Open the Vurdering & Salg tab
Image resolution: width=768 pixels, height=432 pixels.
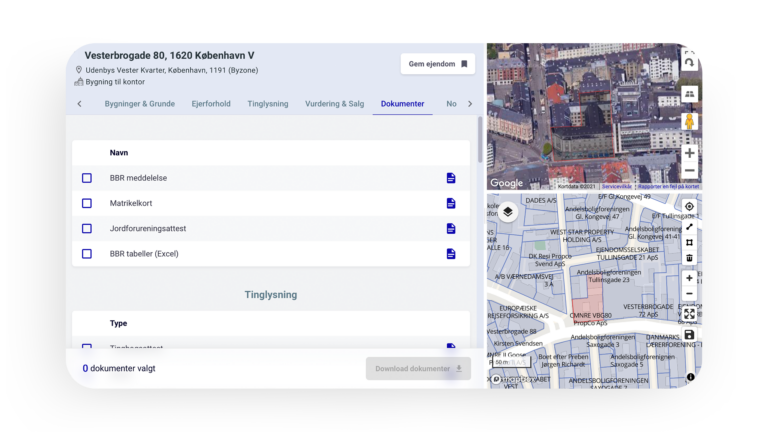tap(334, 104)
